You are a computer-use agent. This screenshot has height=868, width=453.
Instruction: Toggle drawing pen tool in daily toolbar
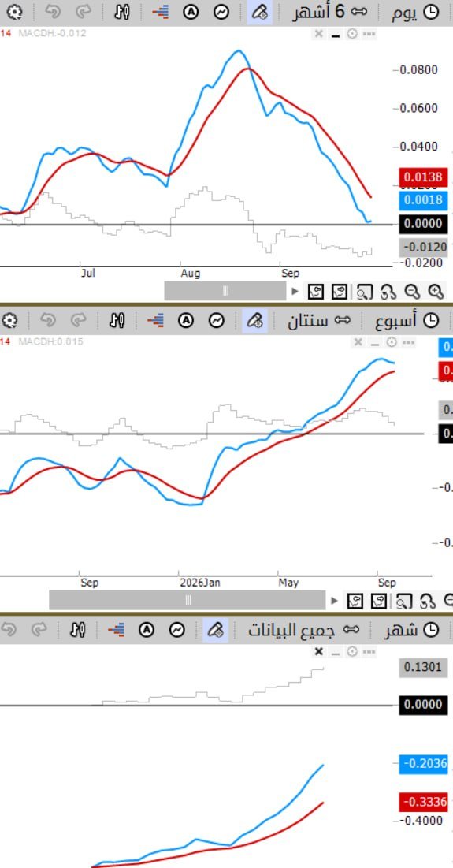pyautogui.click(x=259, y=12)
